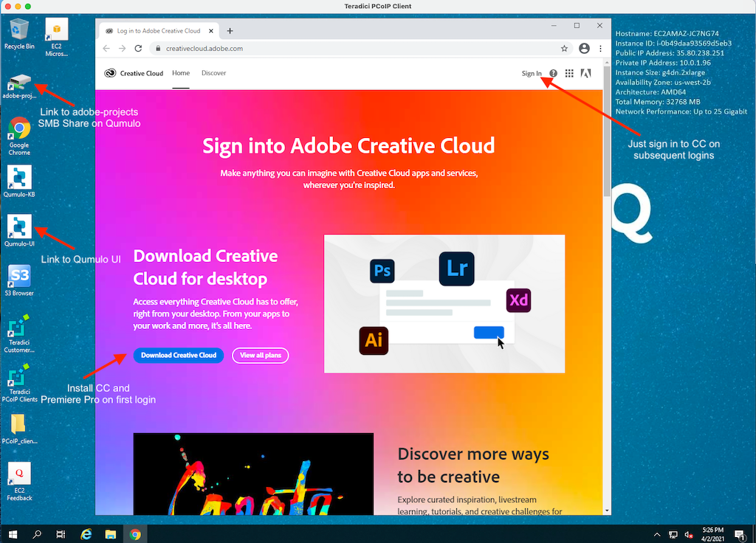Screen dimensions: 756x543
Task: Click the View all plans button
Action: [x=261, y=356]
